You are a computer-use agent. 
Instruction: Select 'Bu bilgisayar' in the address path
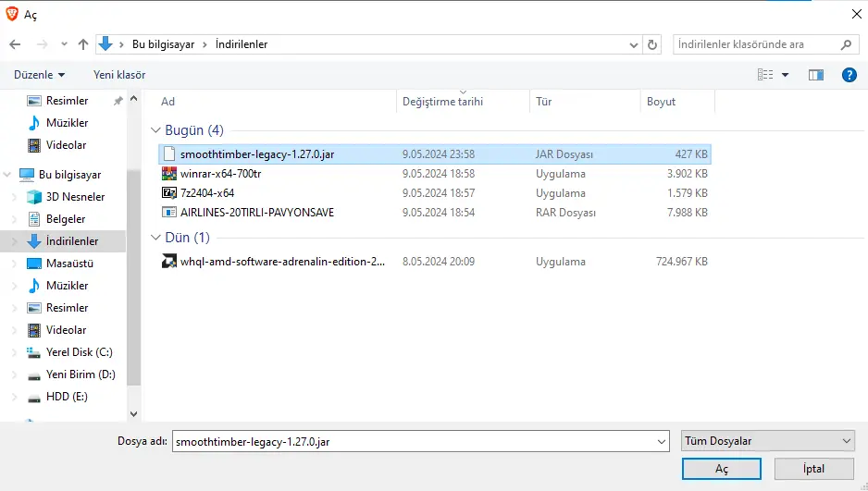click(x=163, y=44)
